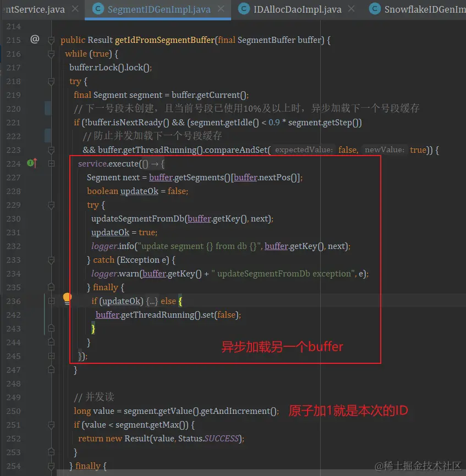Click the updateSegmentFromDb call on line 230
466x476 pixels.
pos(138,219)
